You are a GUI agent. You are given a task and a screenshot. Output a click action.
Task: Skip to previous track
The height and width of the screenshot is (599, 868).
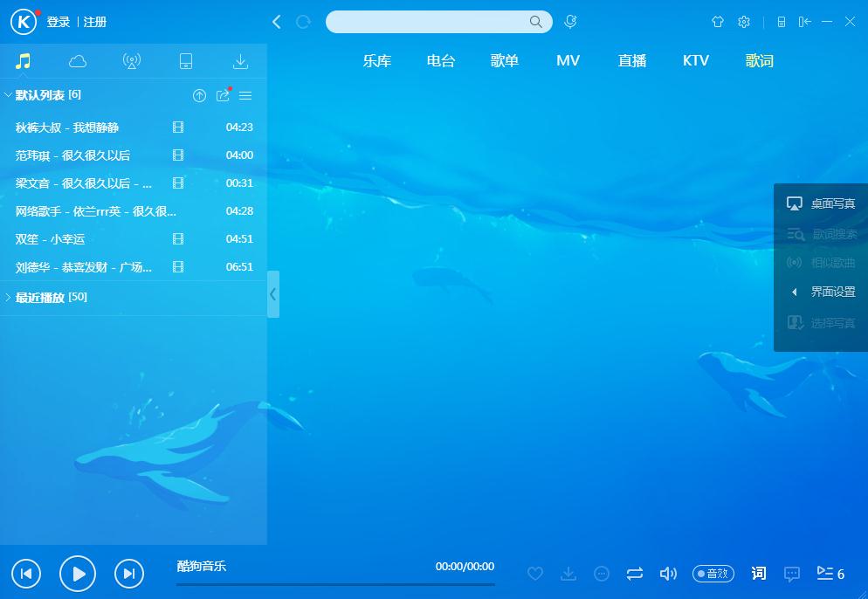click(26, 574)
